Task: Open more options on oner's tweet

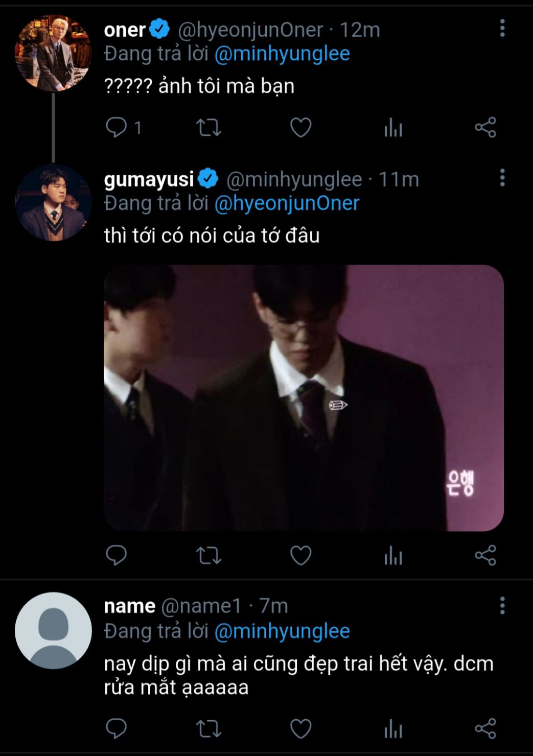Action: point(502,28)
